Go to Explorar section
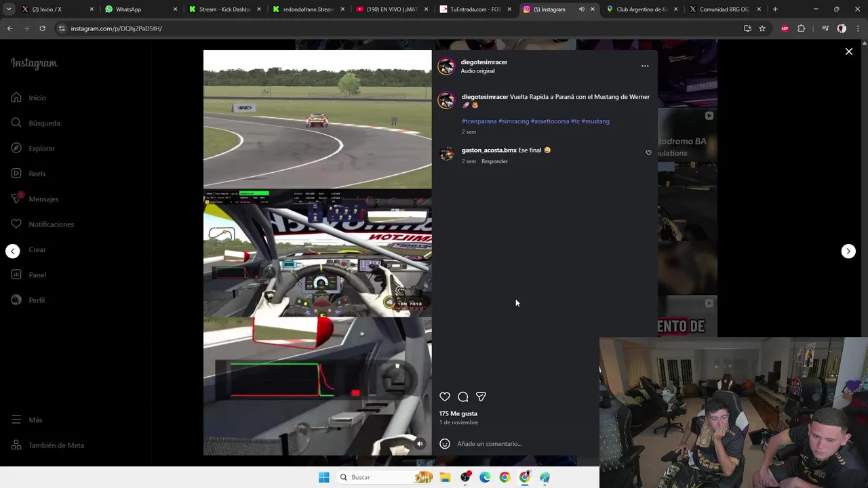Viewport: 868px width, 488px height. coord(33,148)
